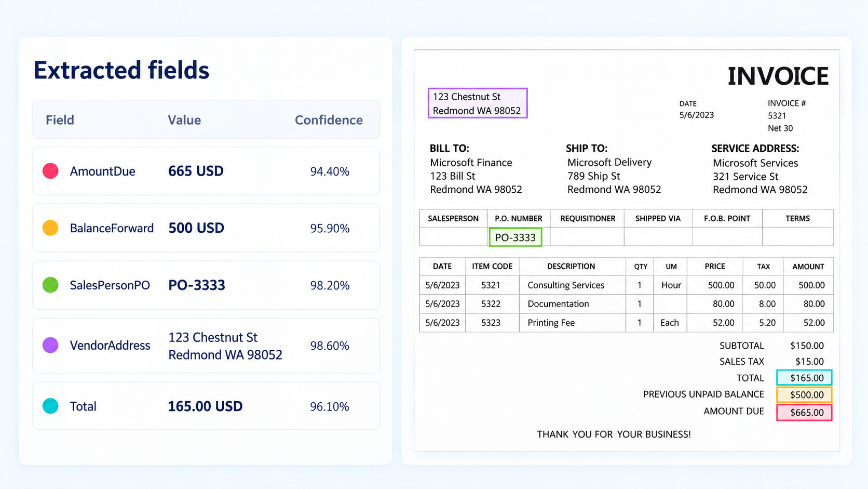868x489 pixels.
Task: Select the VendorAddress field name
Action: point(110,346)
